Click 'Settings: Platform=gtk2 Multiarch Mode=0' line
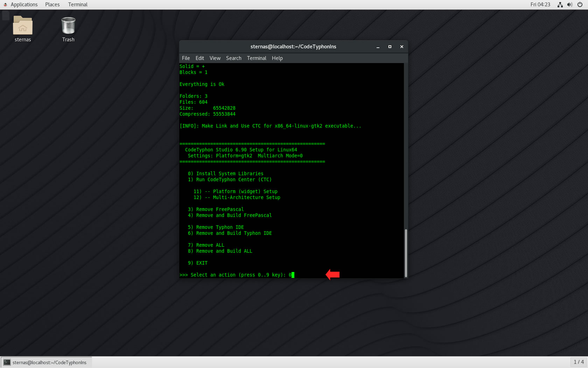This screenshot has width=588, height=368. coord(245,156)
